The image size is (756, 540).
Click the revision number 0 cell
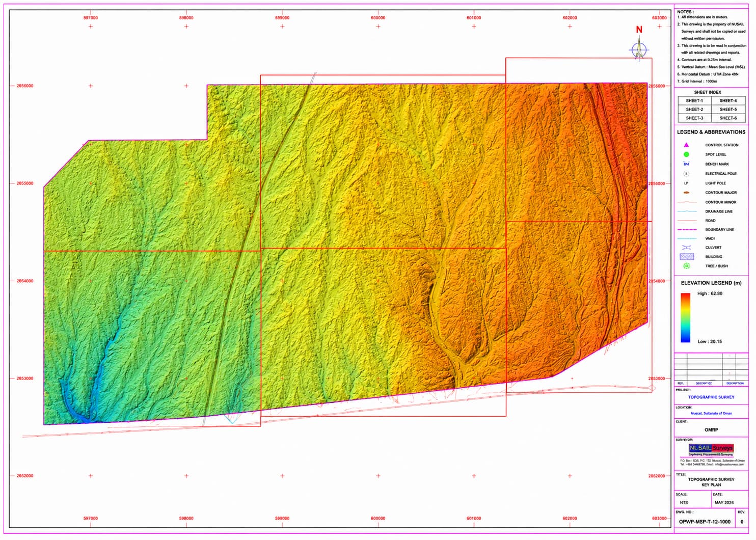(742, 522)
